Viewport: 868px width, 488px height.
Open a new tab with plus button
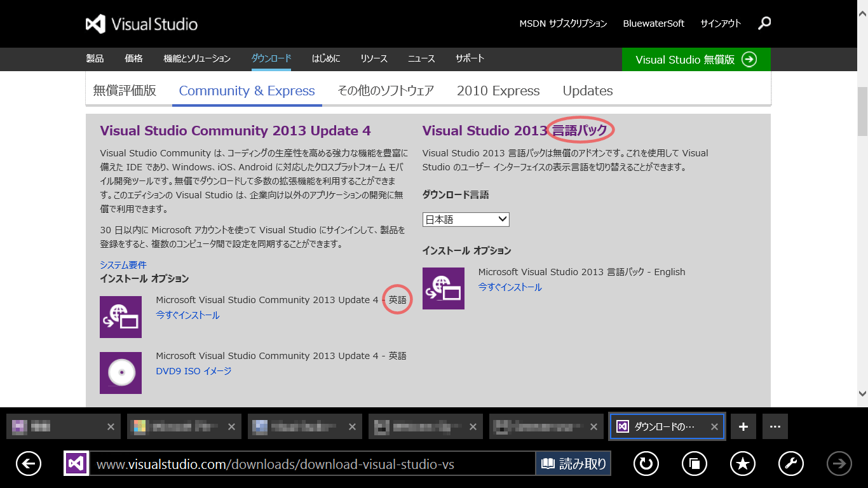click(x=743, y=426)
